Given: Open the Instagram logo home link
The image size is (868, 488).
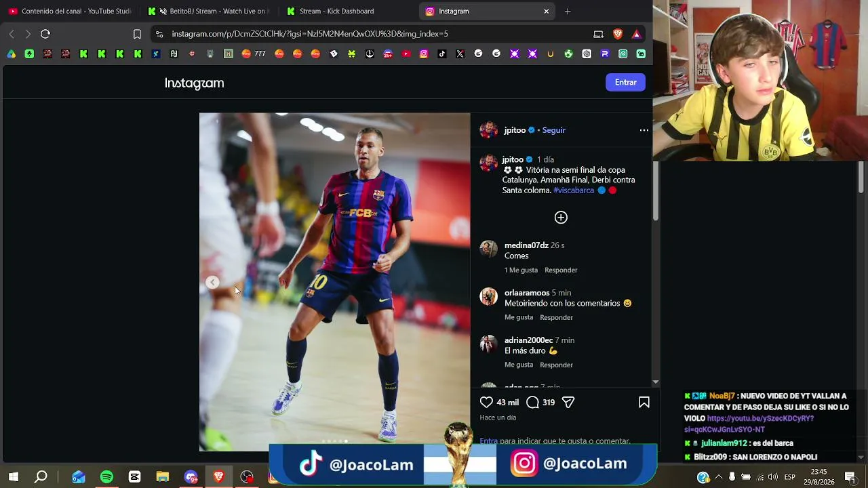Looking at the screenshot, I should click(x=194, y=83).
